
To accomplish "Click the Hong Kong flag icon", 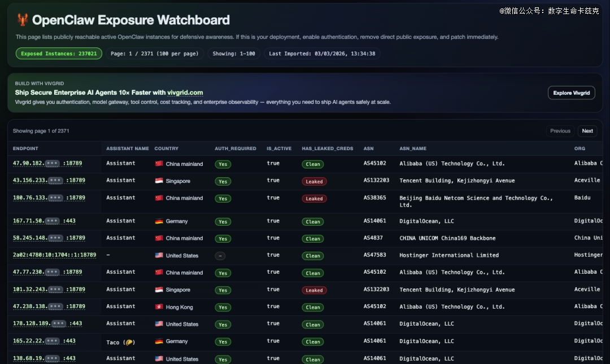I will coord(159,307).
